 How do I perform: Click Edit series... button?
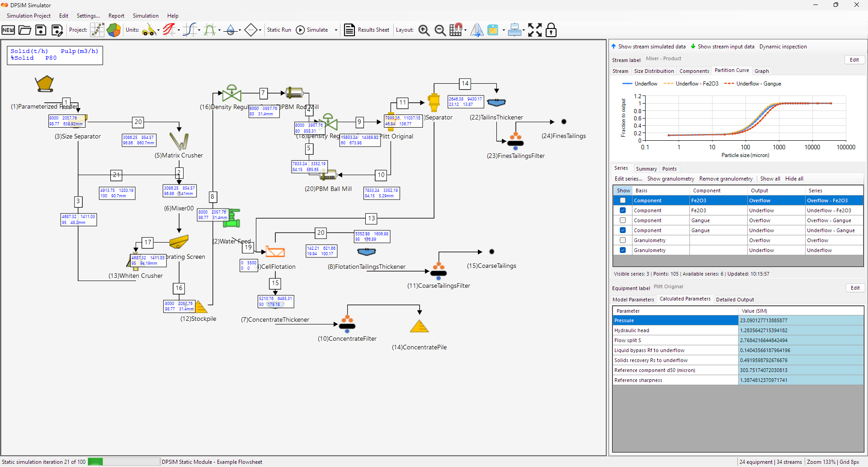(x=628, y=179)
